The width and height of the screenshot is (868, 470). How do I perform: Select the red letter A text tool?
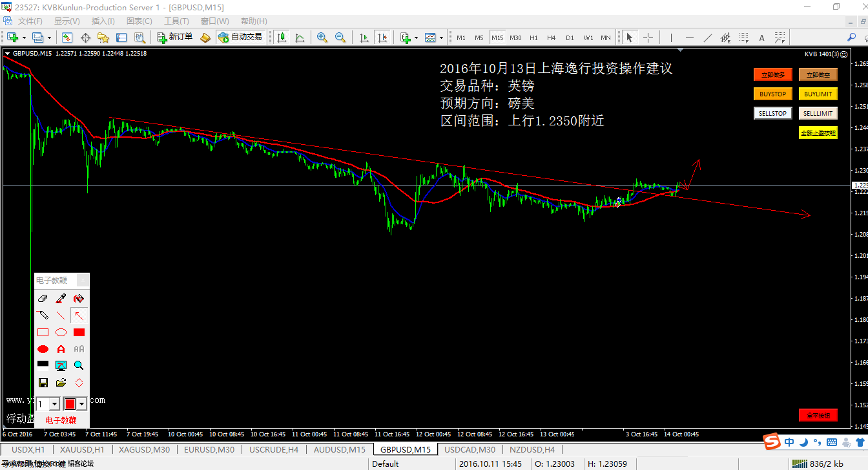pyautogui.click(x=61, y=349)
